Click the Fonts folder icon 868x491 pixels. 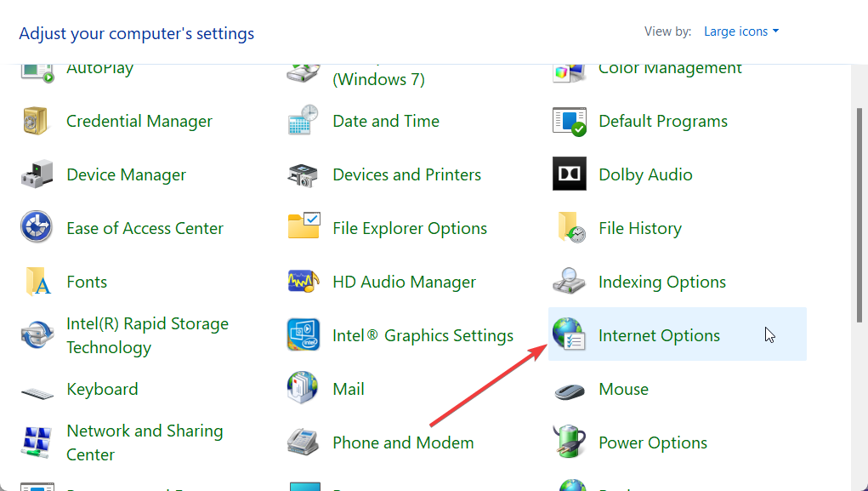tap(37, 282)
